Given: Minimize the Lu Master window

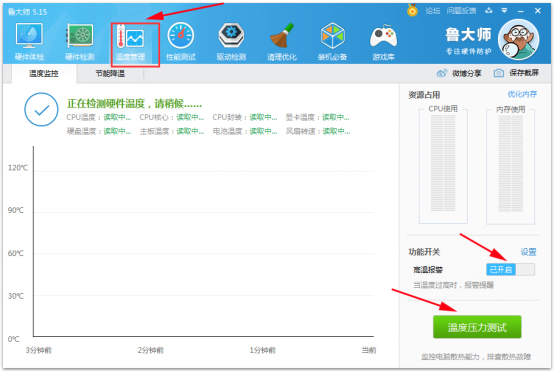Looking at the screenshot, I should (x=520, y=11).
